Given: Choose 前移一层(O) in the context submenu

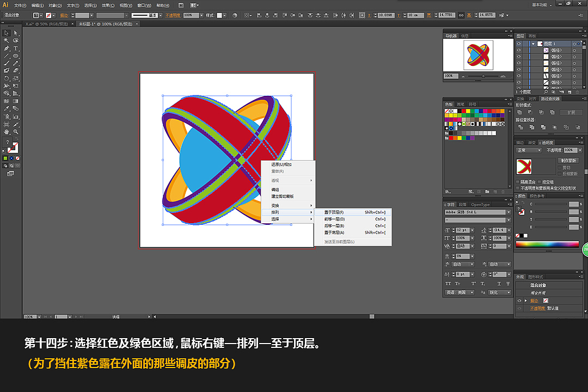Looking at the screenshot, I should (x=353, y=219).
